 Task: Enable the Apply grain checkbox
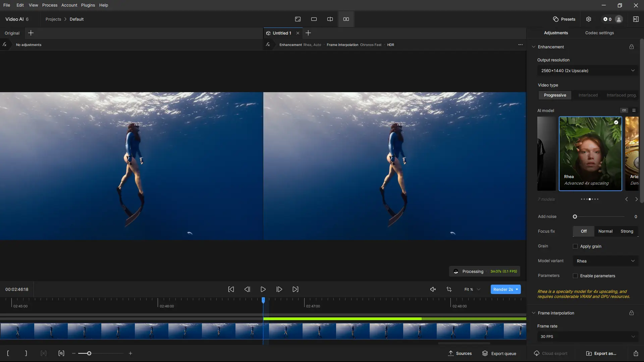pos(575,246)
